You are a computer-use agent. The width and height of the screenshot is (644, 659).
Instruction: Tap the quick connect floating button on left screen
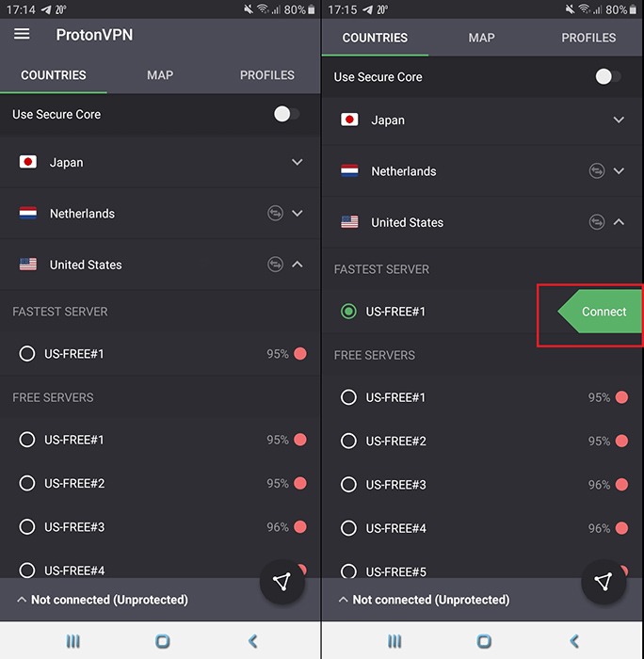[x=282, y=582]
